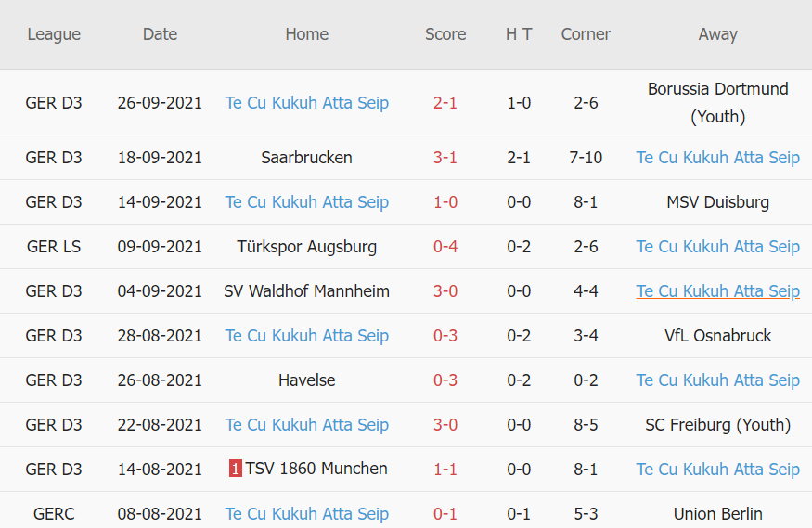812x528 pixels.
Task: Open home team link in Borussia Dortmund match
Action: coord(306,103)
